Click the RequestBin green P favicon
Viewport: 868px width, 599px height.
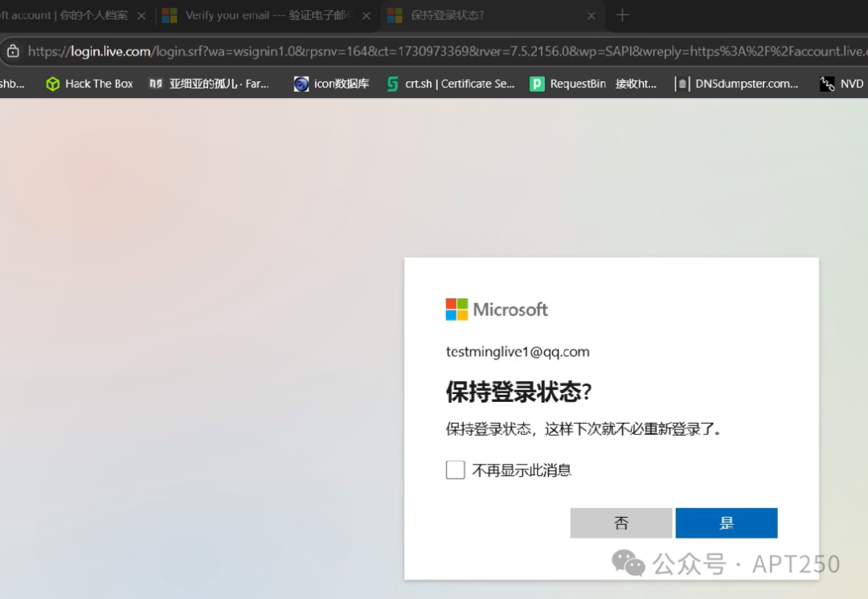tap(536, 84)
